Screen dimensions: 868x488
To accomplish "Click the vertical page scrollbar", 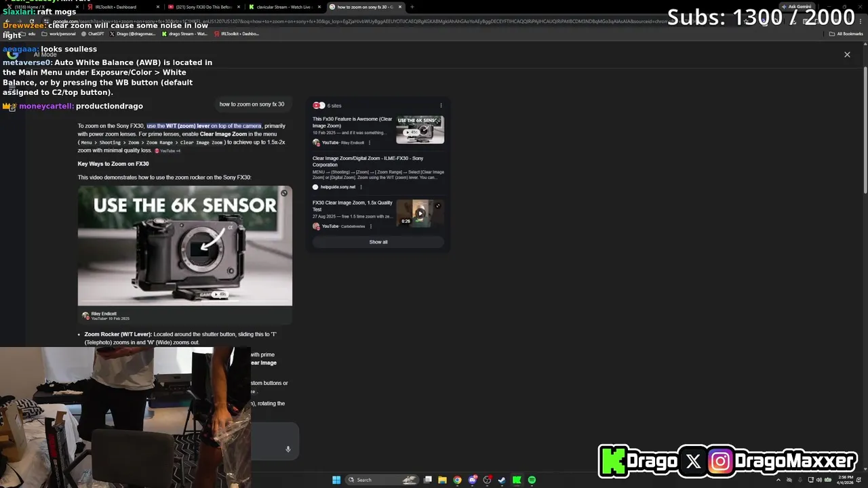I will (865, 129).
